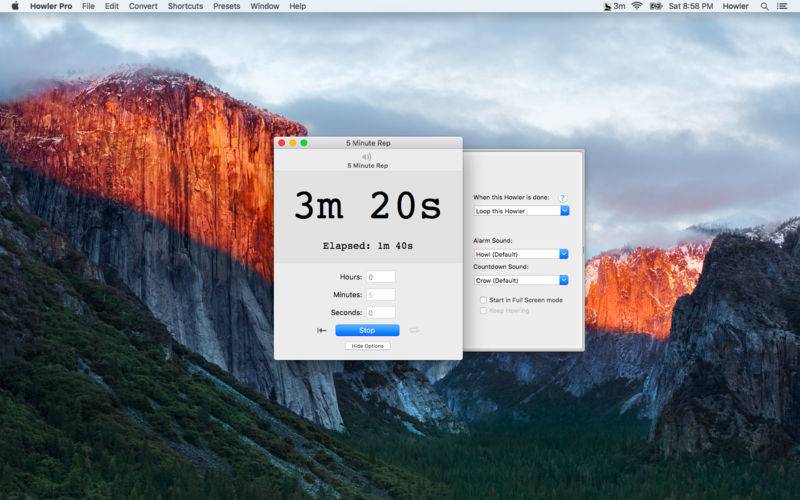Open the help question mark button
This screenshot has width=800, height=500.
[x=562, y=198]
